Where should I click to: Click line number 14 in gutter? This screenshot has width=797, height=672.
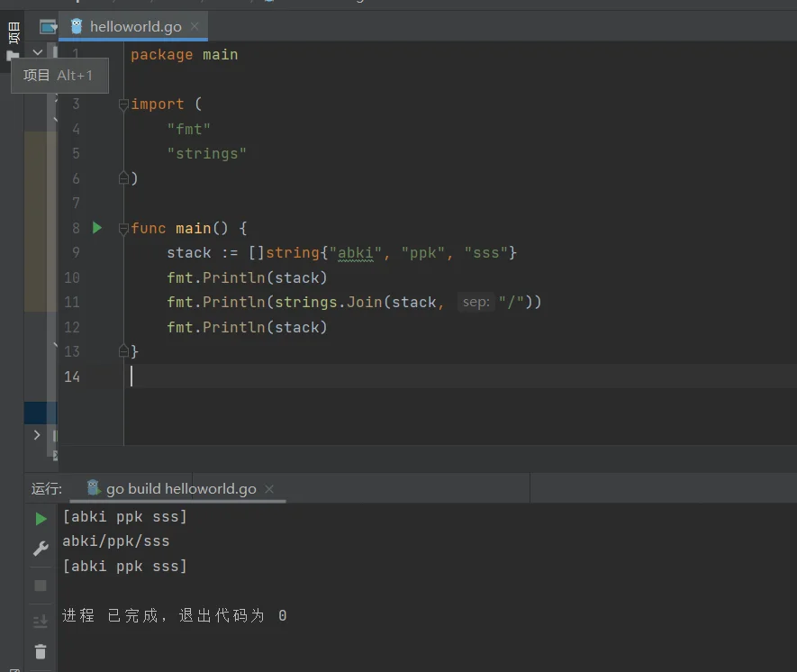click(x=72, y=377)
